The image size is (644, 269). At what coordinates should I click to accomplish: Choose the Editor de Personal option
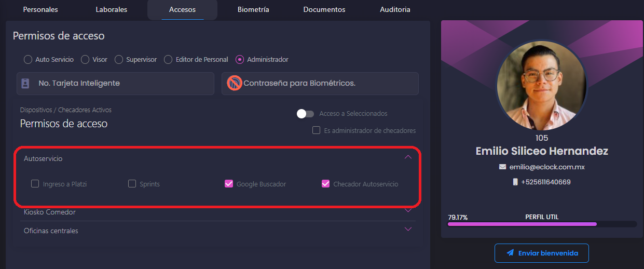168,60
